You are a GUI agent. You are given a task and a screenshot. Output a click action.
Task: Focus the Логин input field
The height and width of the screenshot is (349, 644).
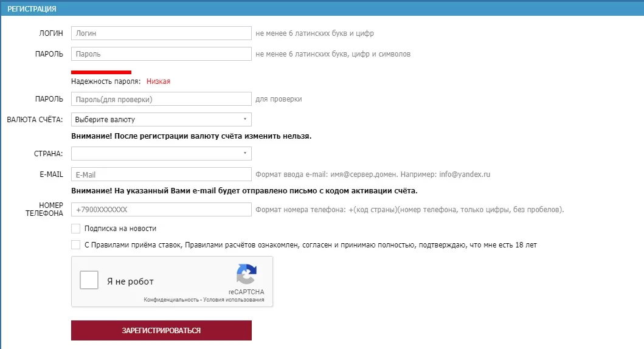point(161,33)
